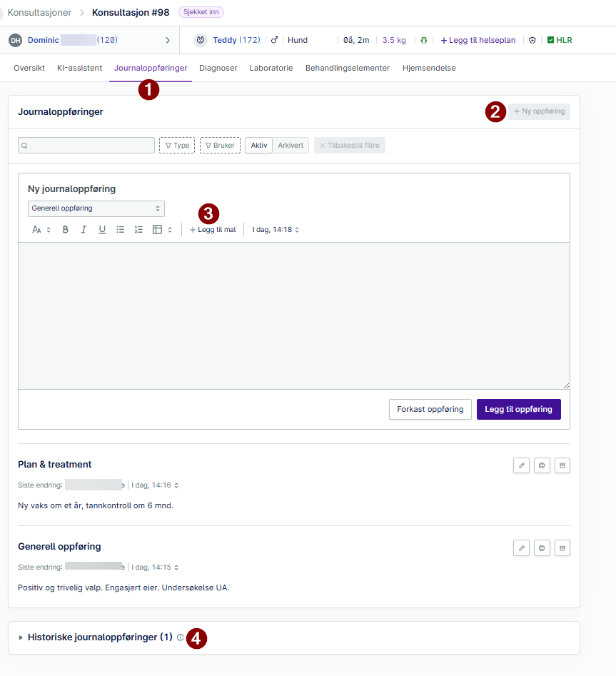The height and width of the screenshot is (676, 616).
Task: Click Legg til helseplan link
Action: pos(478,40)
